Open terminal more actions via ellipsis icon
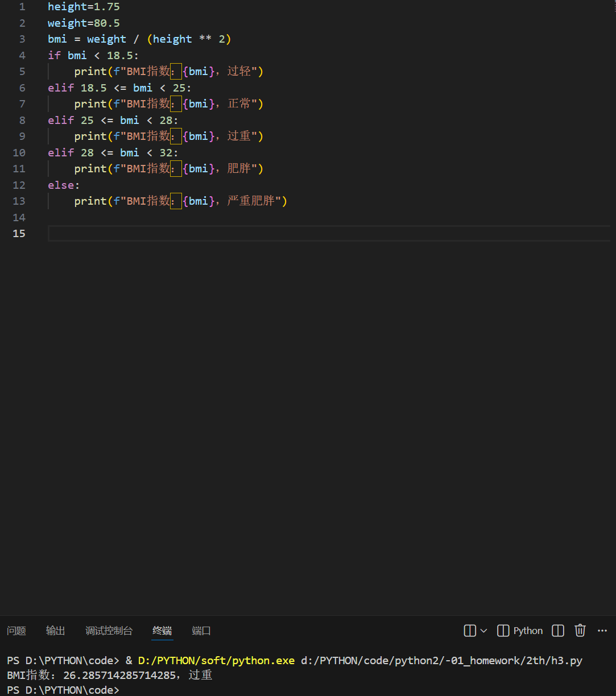The width and height of the screenshot is (616, 696). tap(602, 630)
